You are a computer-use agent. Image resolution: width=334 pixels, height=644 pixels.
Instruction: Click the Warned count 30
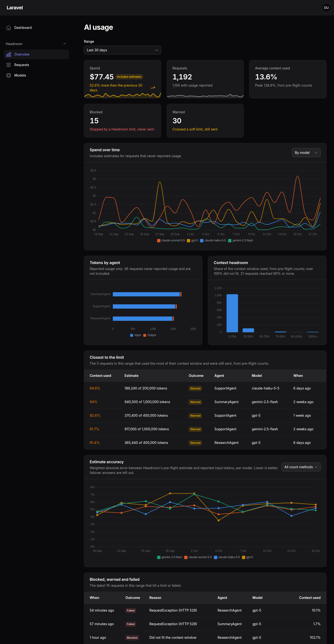click(x=177, y=121)
